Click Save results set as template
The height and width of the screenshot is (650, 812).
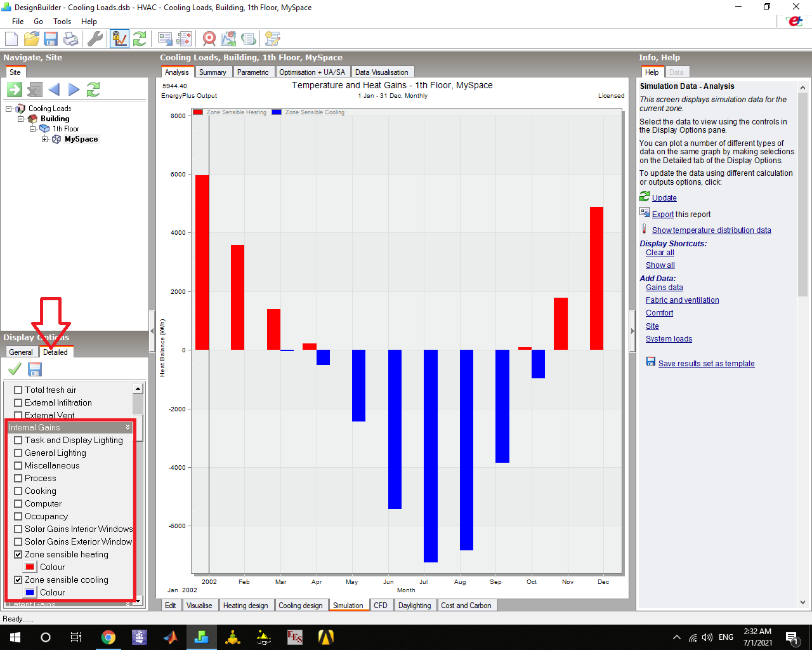point(707,364)
